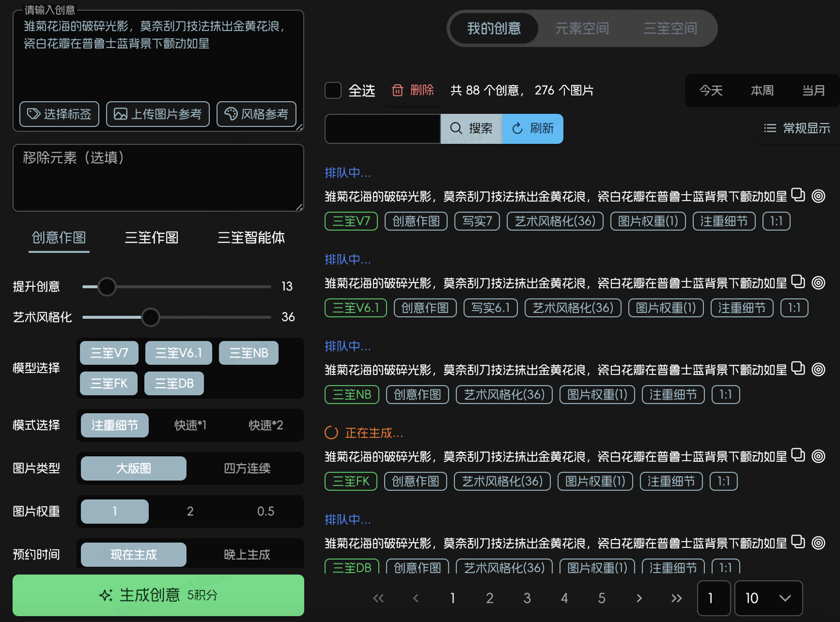The height and width of the screenshot is (622, 840).
Task: Click the 本周 time filter
Action: [762, 91]
